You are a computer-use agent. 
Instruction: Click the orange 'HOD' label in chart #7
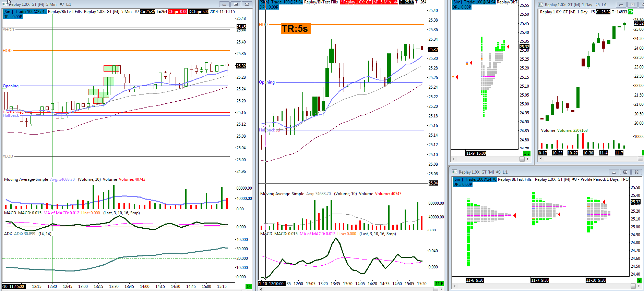(x=7, y=51)
